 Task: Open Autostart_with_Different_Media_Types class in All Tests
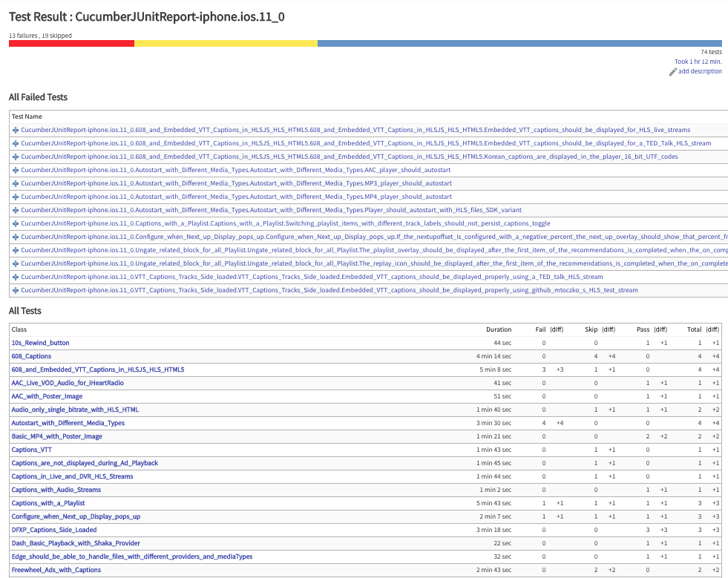coord(68,424)
